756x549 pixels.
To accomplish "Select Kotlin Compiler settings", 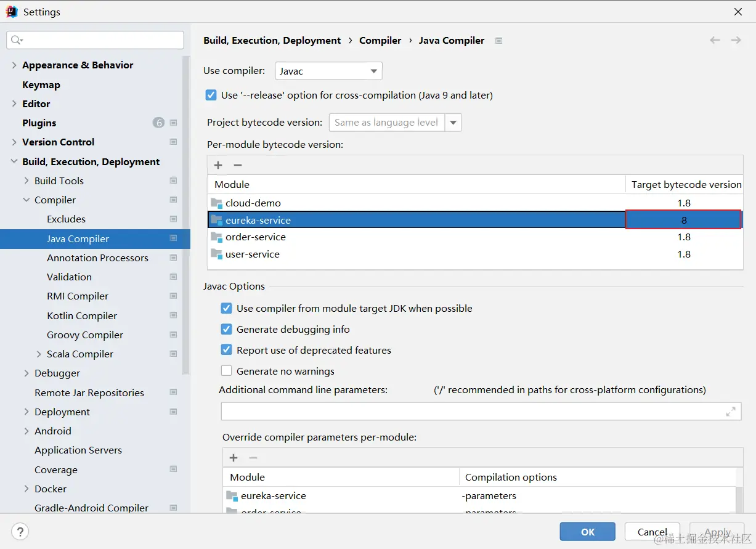I will [x=82, y=315].
